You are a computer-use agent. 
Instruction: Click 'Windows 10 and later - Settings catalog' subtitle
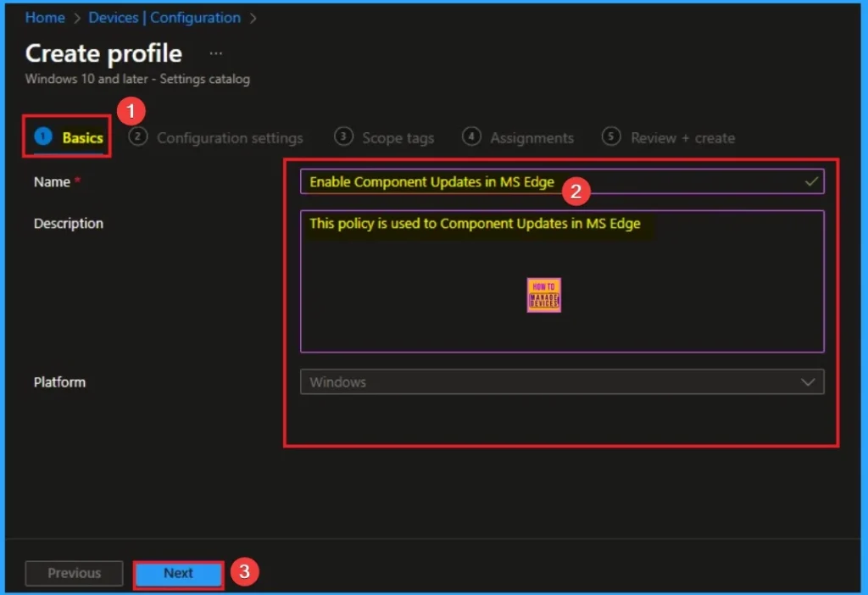pos(137,79)
